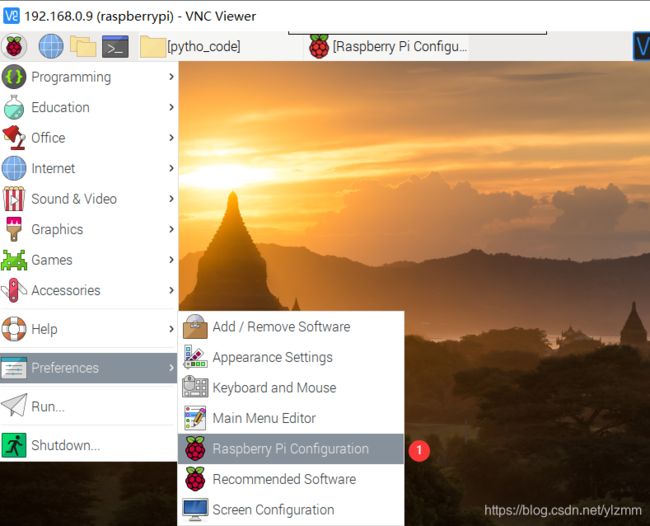Switch to the pytho_code folder window
Screen dimensions: 650x526
pyautogui.click(x=190, y=46)
